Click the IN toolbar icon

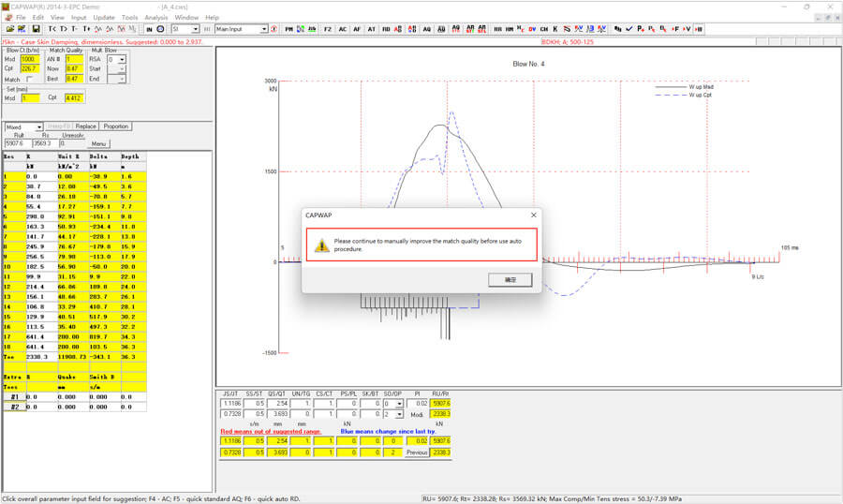tap(149, 29)
